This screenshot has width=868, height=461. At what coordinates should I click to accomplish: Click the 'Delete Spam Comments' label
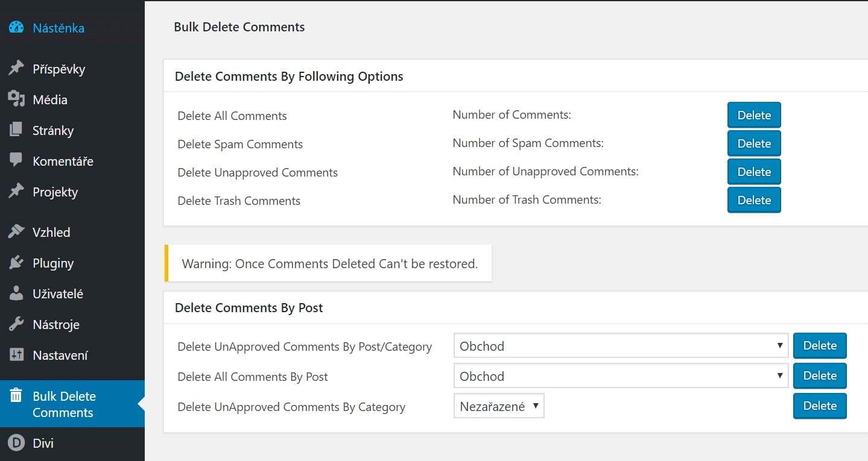pos(240,145)
